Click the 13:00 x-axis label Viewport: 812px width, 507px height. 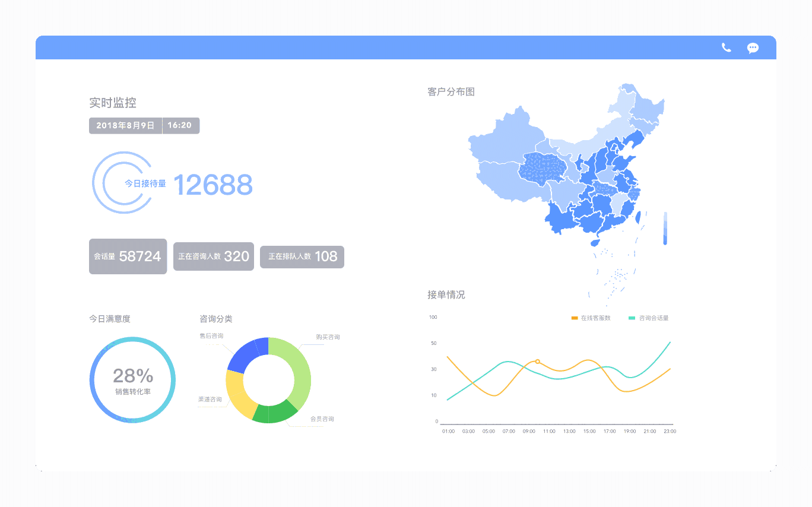569,432
